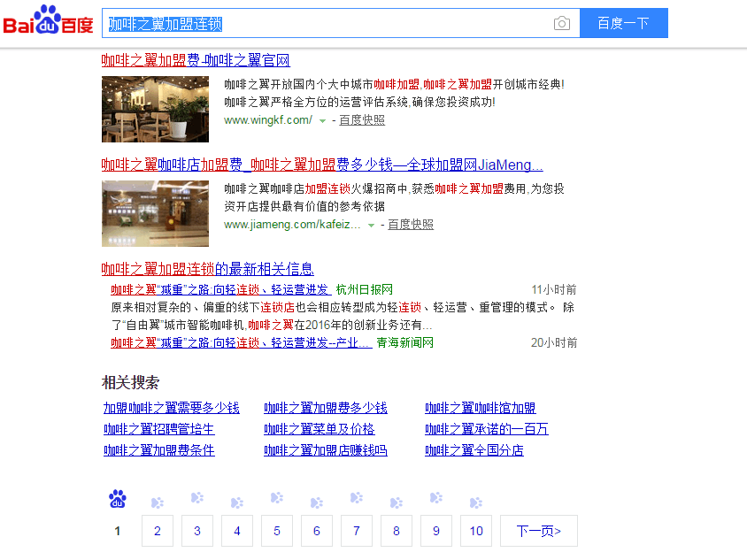Open the news link next to 杭州日报网
The width and height of the screenshot is (747, 560).
click(220, 289)
